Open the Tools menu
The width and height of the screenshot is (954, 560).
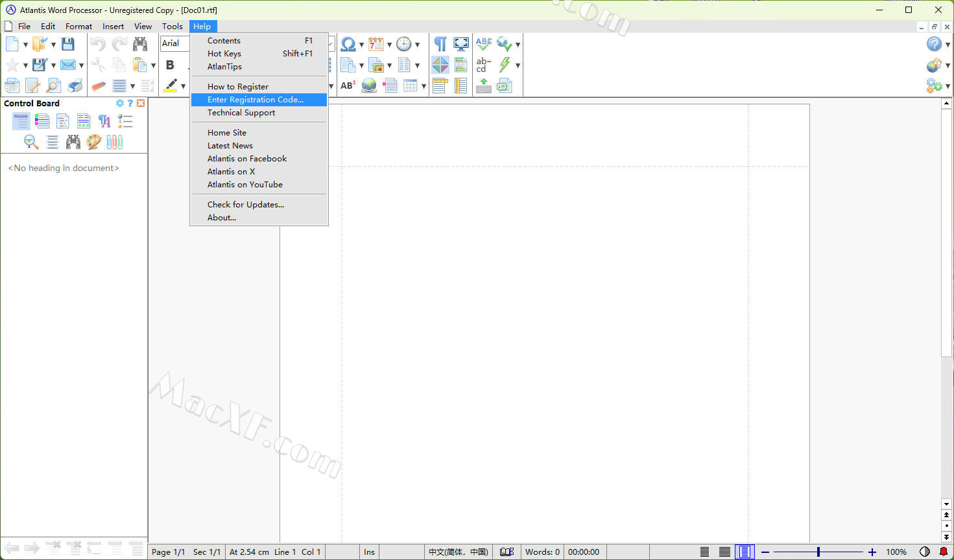coord(173,27)
